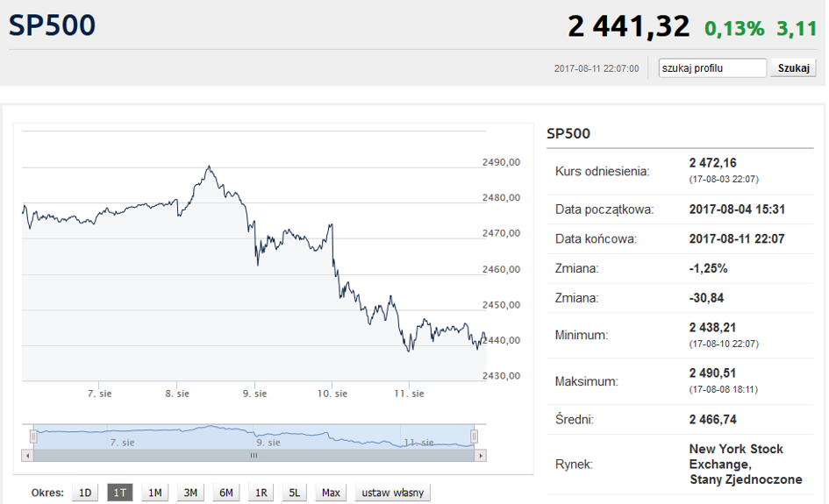Click the SP500 page title
829x504 pixels.
click(x=52, y=25)
